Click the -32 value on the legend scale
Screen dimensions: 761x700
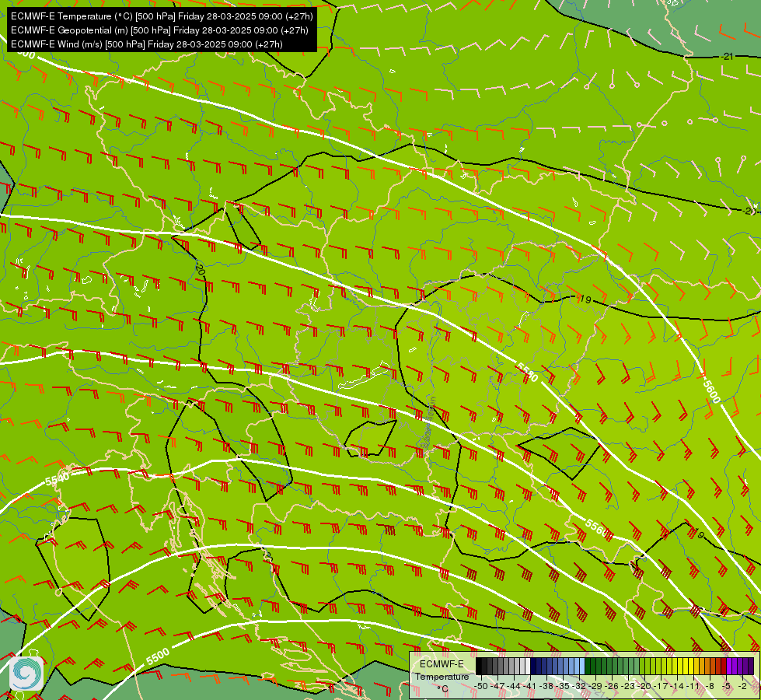(579, 686)
